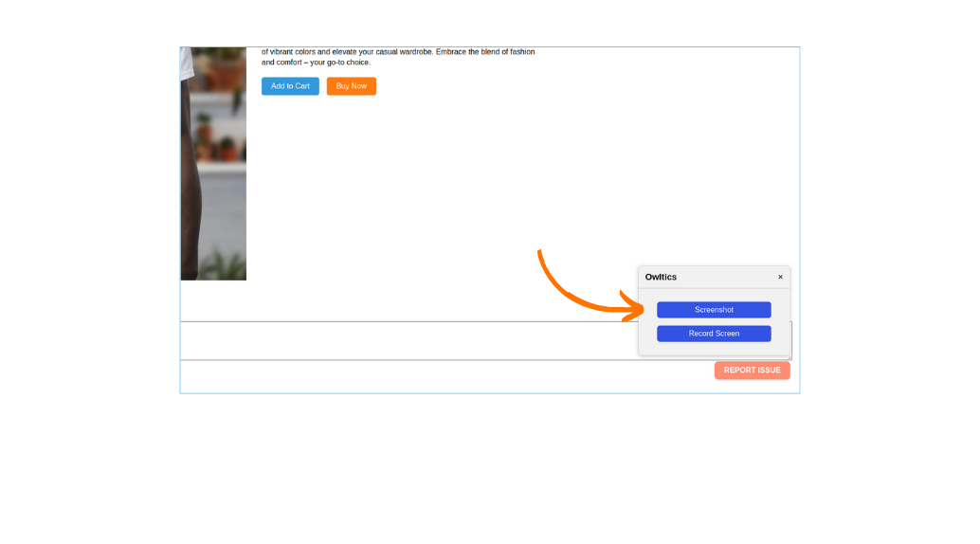This screenshot has width=980, height=544.
Task: Close the Owltics panel with the ×
Action: click(781, 278)
